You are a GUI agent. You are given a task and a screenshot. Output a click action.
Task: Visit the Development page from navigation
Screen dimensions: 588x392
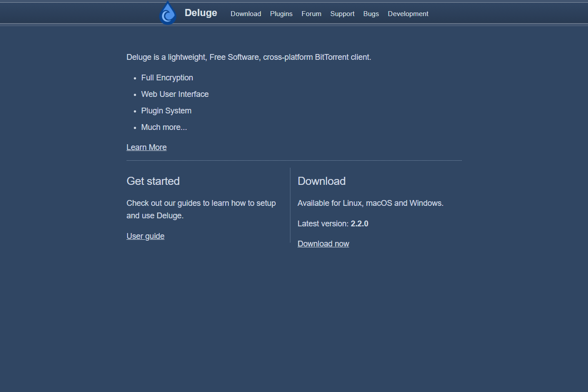pos(408,14)
